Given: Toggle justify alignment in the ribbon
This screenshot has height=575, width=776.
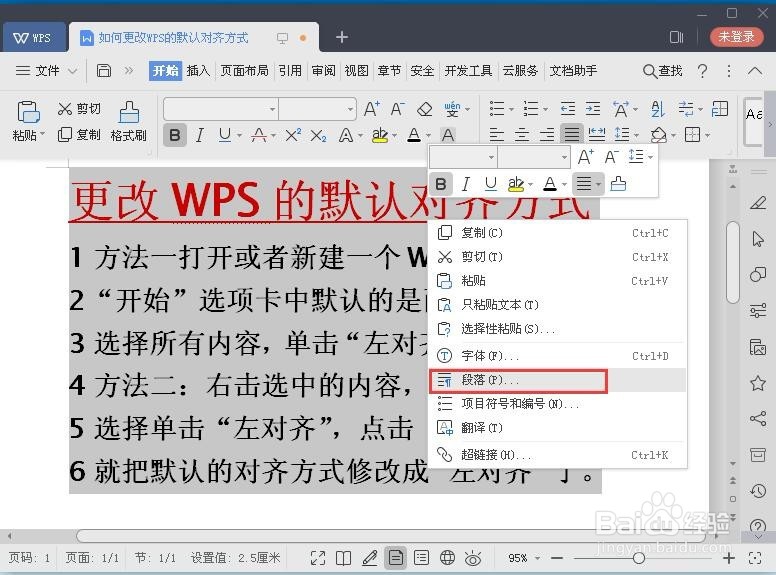Looking at the screenshot, I should click(572, 134).
